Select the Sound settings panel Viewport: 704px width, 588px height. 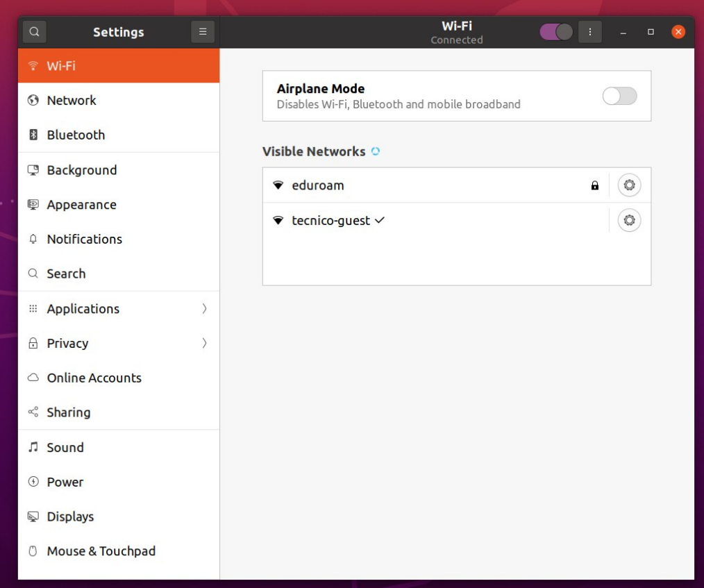119,447
